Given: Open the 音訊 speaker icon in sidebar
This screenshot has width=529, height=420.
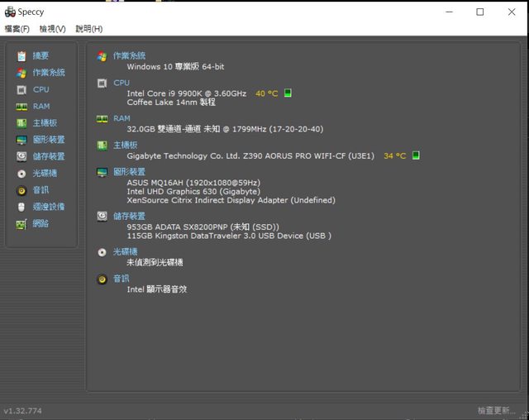Looking at the screenshot, I should click(x=21, y=190).
